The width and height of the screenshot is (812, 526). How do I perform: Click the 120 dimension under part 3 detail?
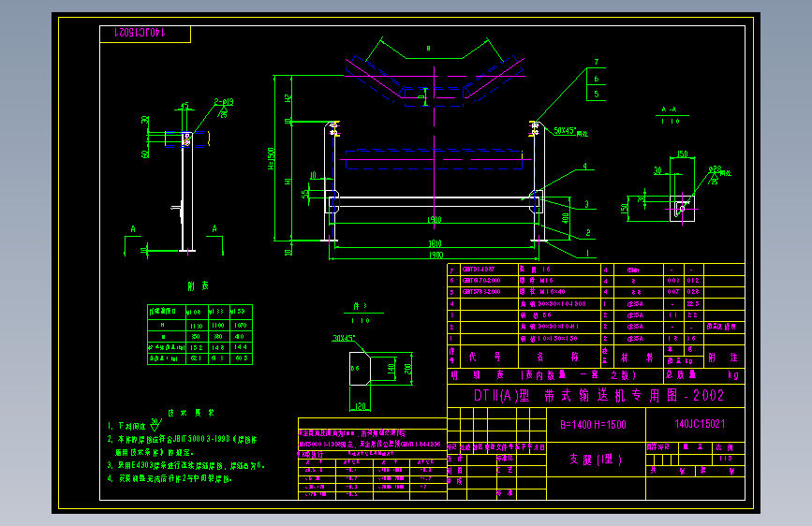(x=360, y=407)
